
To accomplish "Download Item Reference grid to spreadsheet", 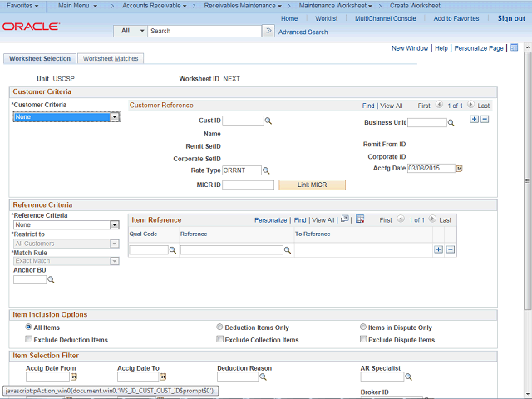I will tap(360, 219).
